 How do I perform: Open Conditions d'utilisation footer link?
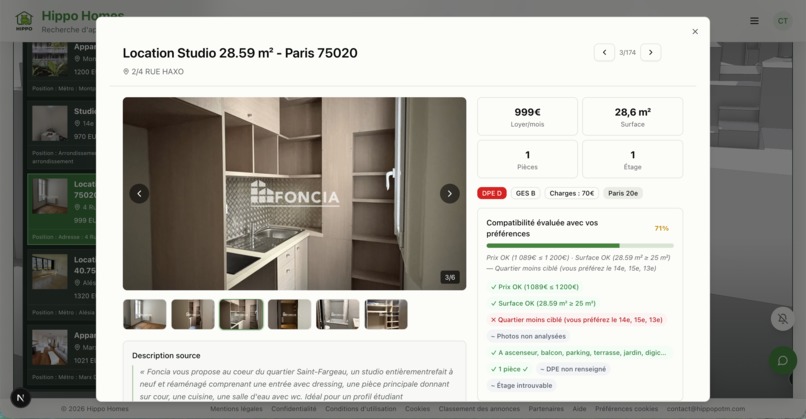(x=360, y=409)
